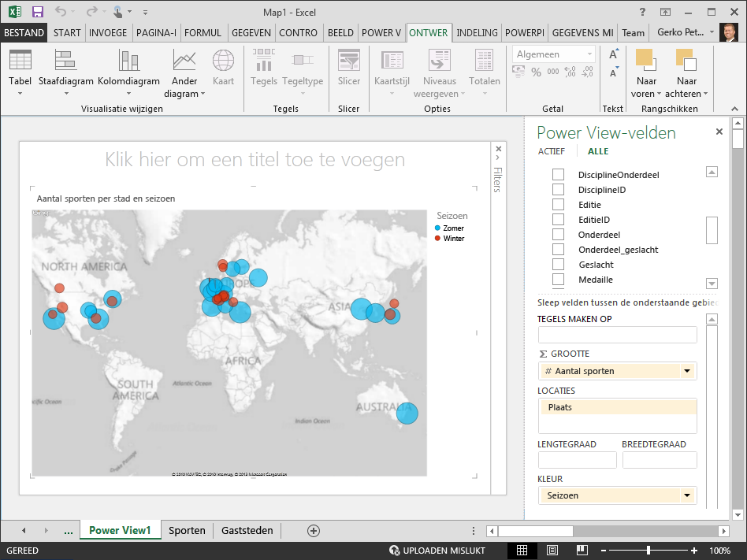Expand the Kolomdiagram dropdown arrow
Viewport: 747px width, 560px height.
pos(128,93)
